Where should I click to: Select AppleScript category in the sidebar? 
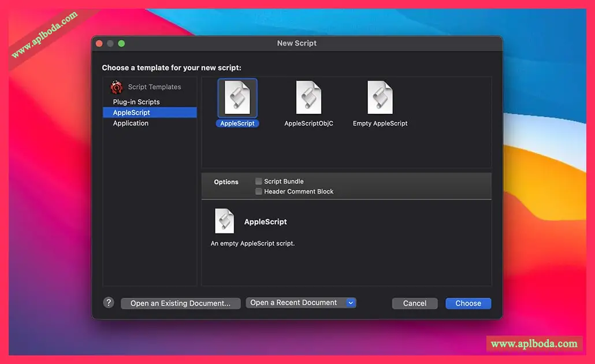150,112
